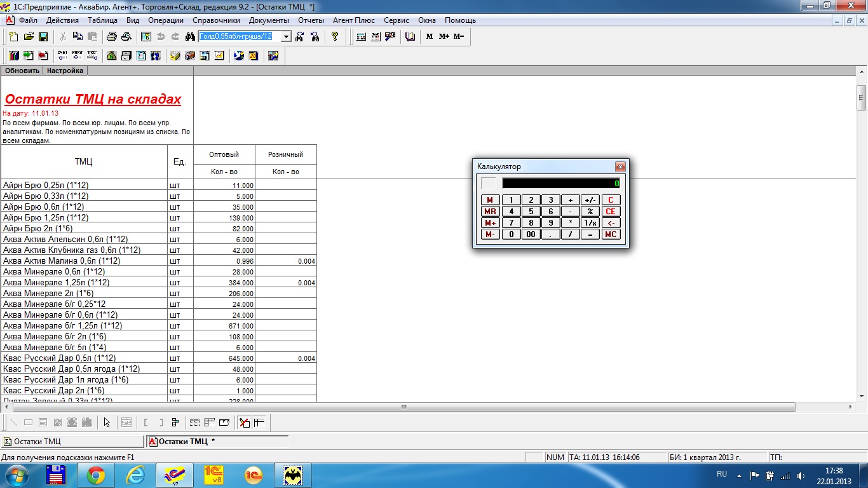Click the binoculars Find icon

(x=189, y=37)
